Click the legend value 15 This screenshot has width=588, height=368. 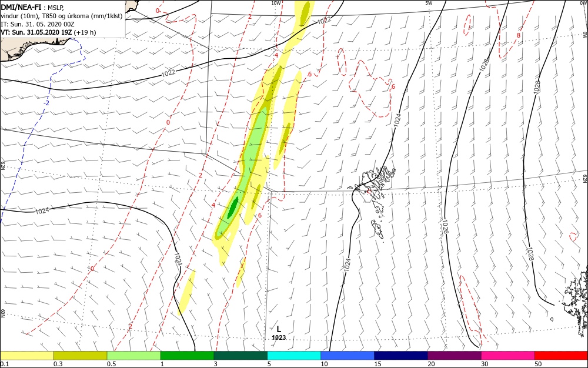click(377, 364)
